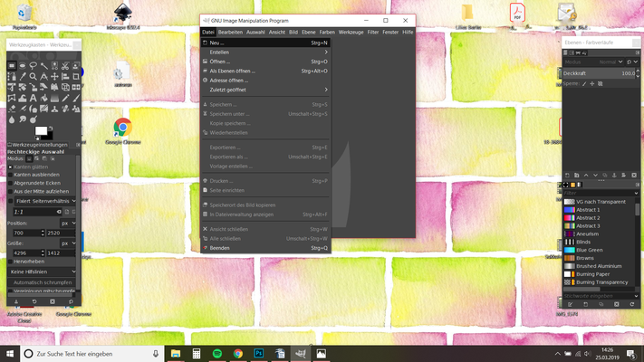Select the Rectangle Select tool in toolbox

pos(13,66)
